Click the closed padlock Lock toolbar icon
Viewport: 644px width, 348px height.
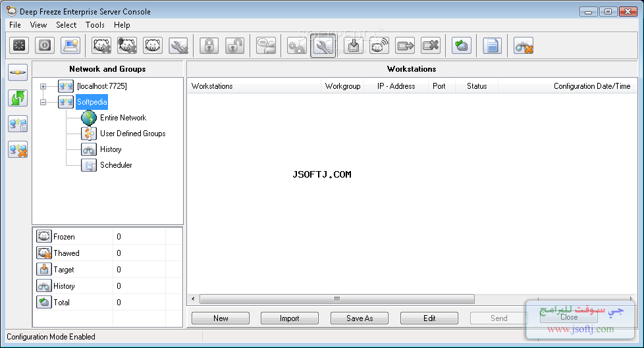point(209,45)
